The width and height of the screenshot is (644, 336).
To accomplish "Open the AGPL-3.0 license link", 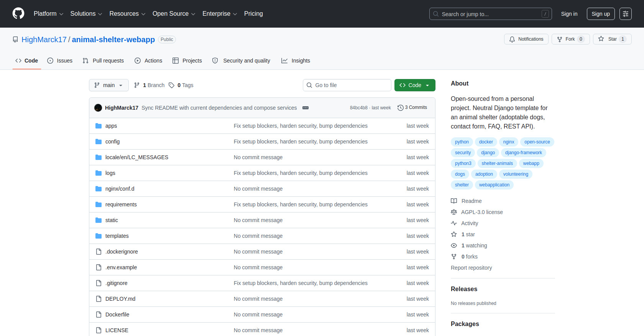I will [x=482, y=212].
